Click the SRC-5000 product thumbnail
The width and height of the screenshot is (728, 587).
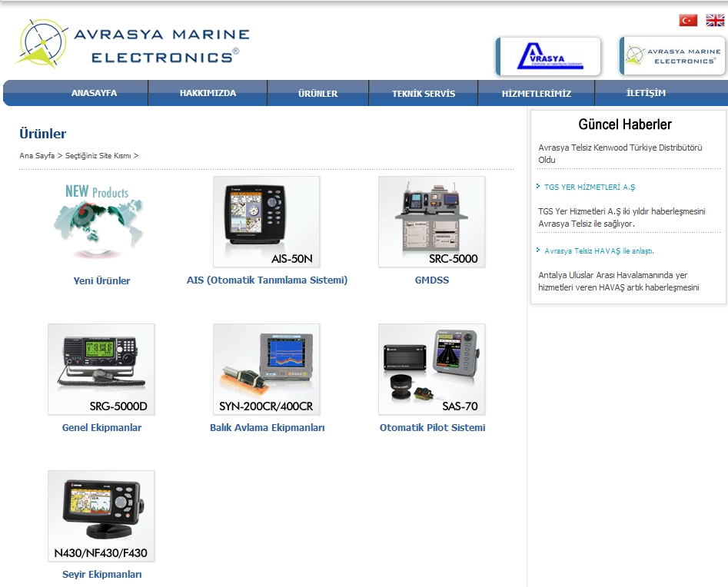coord(432,222)
